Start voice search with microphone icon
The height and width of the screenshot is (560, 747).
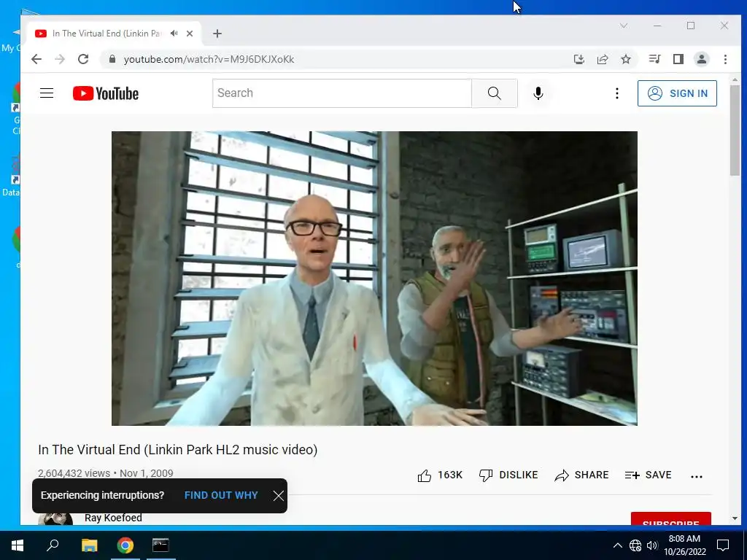tap(538, 93)
